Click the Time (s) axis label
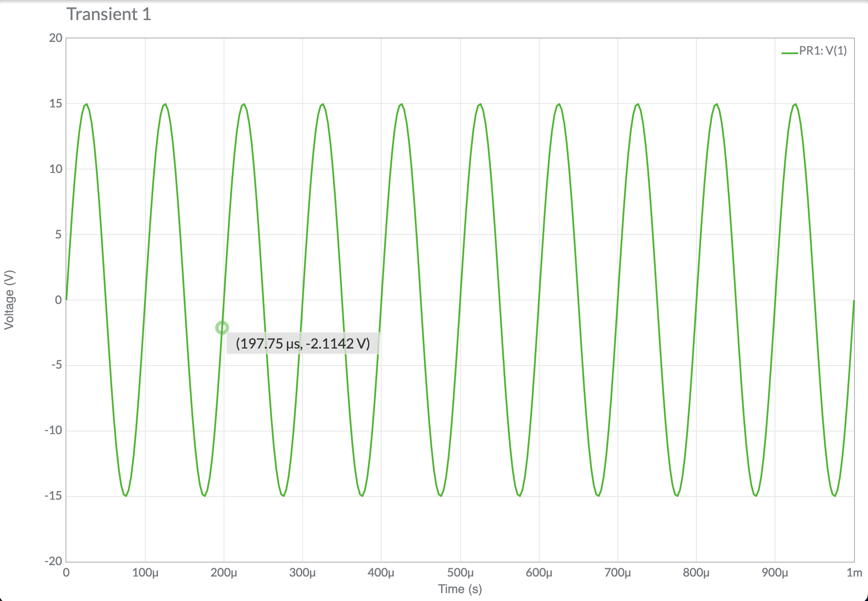 460,589
